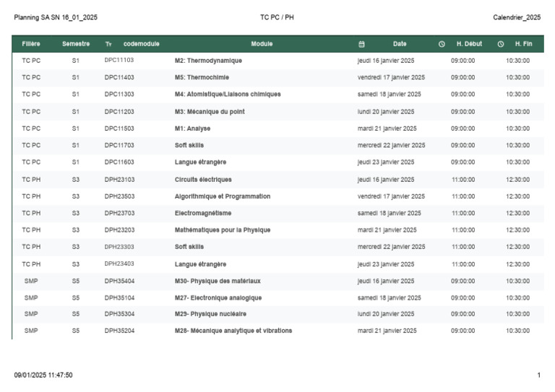
Task: Select M29- Physique nucléaire cell
Action: point(210,314)
